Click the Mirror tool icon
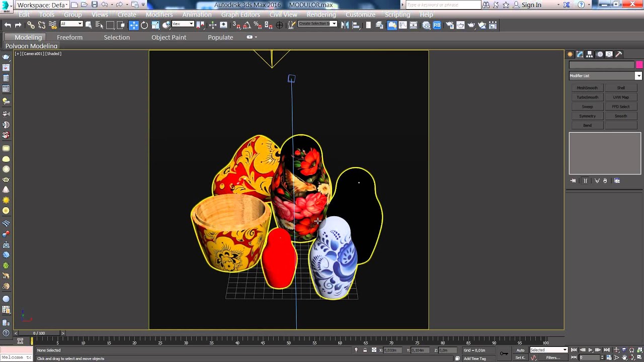Viewport: 644px width, 362px height. click(x=345, y=25)
